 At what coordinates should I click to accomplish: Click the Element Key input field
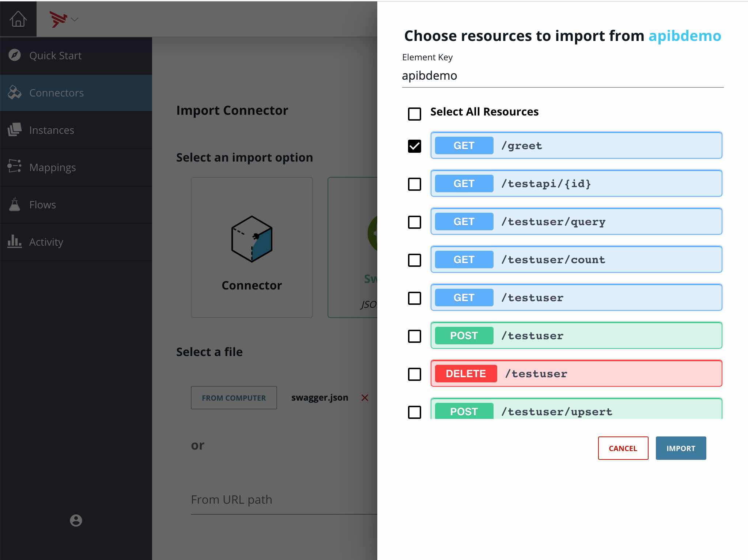[x=563, y=76]
